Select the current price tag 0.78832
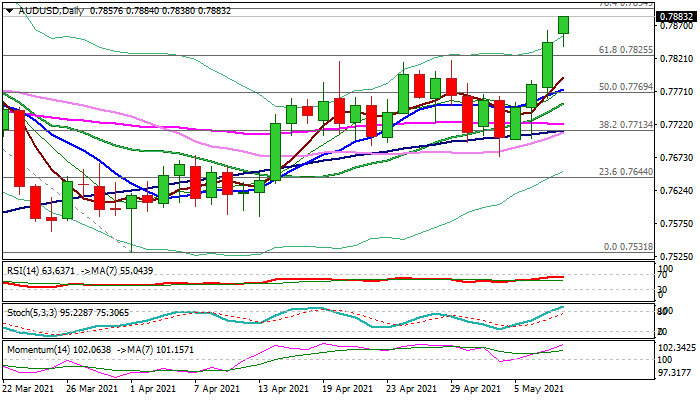Image resolution: width=700 pixels, height=400 pixels. coord(678,17)
